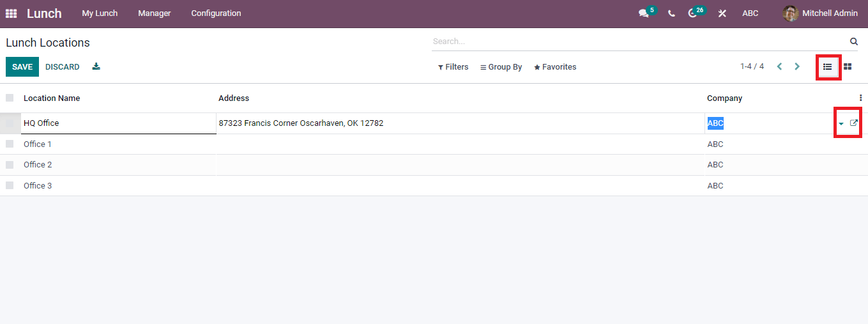Click the DISCARD button
This screenshot has width=868, height=324.
63,67
